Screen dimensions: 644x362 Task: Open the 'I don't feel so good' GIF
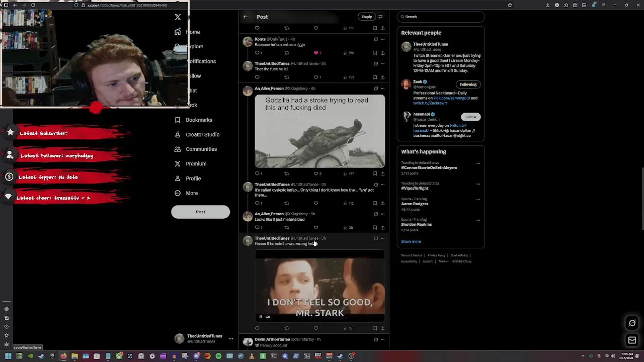point(319,286)
